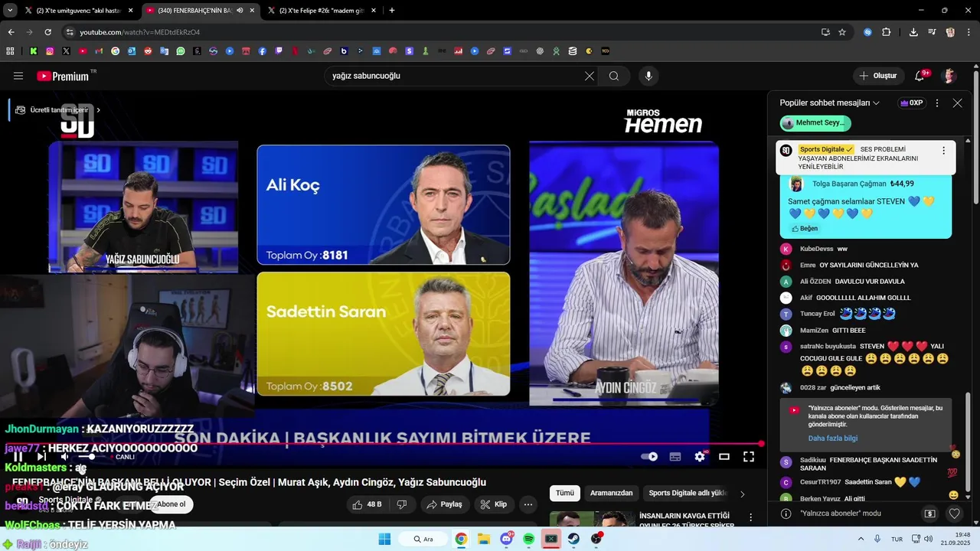The width and height of the screenshot is (980, 551).
Task: Clear the search text with the X
Action: click(x=590, y=76)
